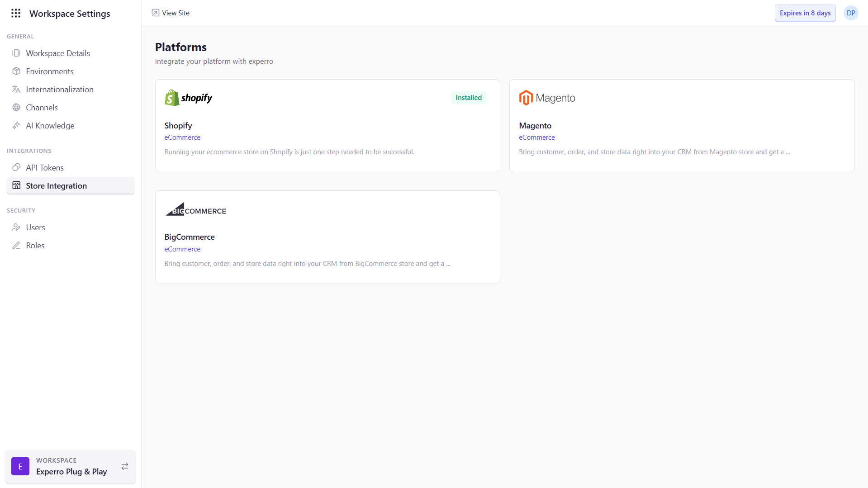Viewport: 868px width, 488px height.
Task: Open the Shopify platform card title
Action: [178, 125]
